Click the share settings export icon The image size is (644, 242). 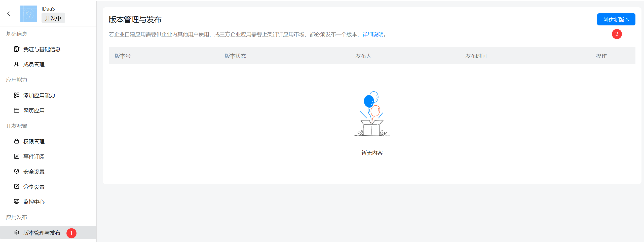(17, 187)
